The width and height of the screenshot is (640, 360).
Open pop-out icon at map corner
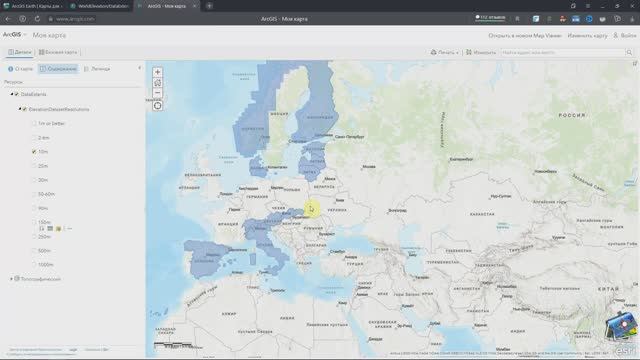pyautogui.click(x=635, y=63)
